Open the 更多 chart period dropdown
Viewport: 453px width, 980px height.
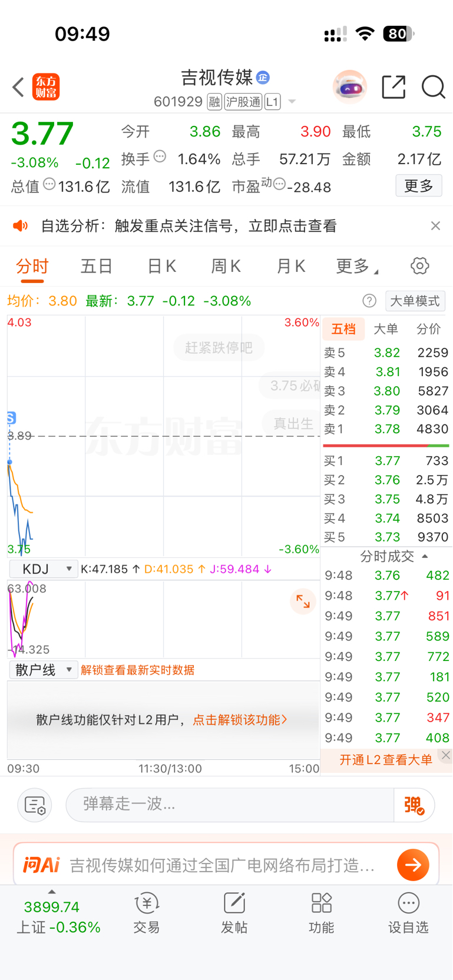(x=357, y=267)
